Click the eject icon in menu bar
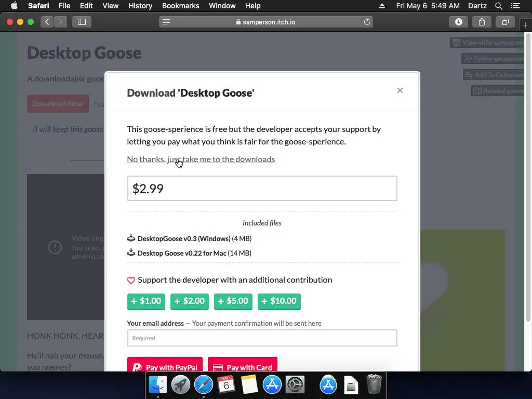The height and width of the screenshot is (399, 532). tap(382, 6)
